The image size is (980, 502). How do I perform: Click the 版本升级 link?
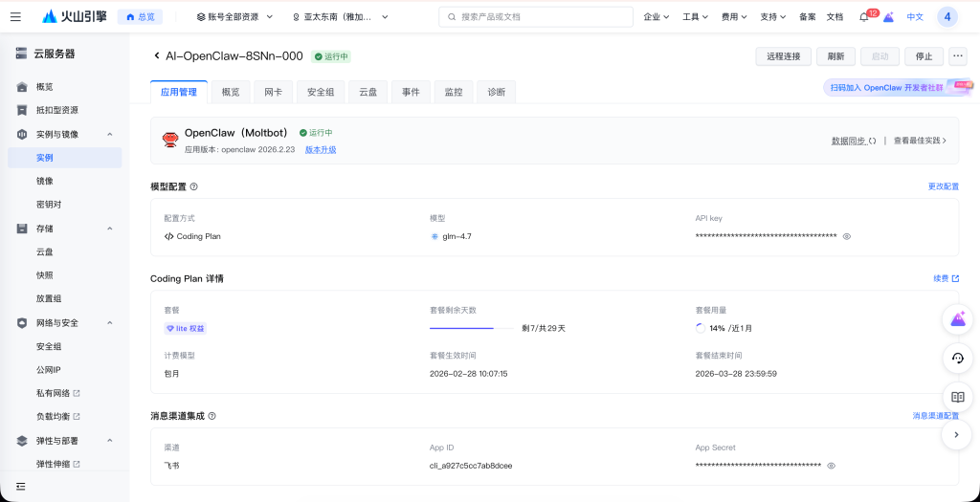coord(321,150)
